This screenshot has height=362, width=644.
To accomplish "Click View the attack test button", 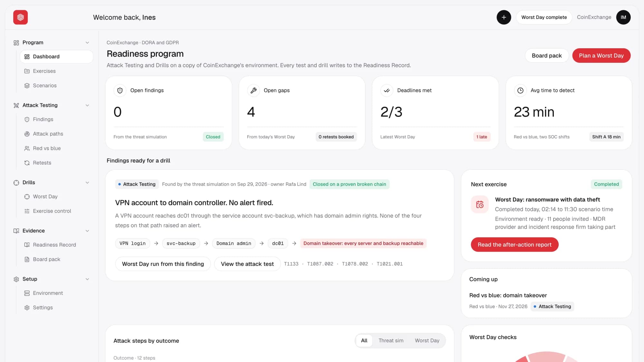I will click(x=247, y=264).
